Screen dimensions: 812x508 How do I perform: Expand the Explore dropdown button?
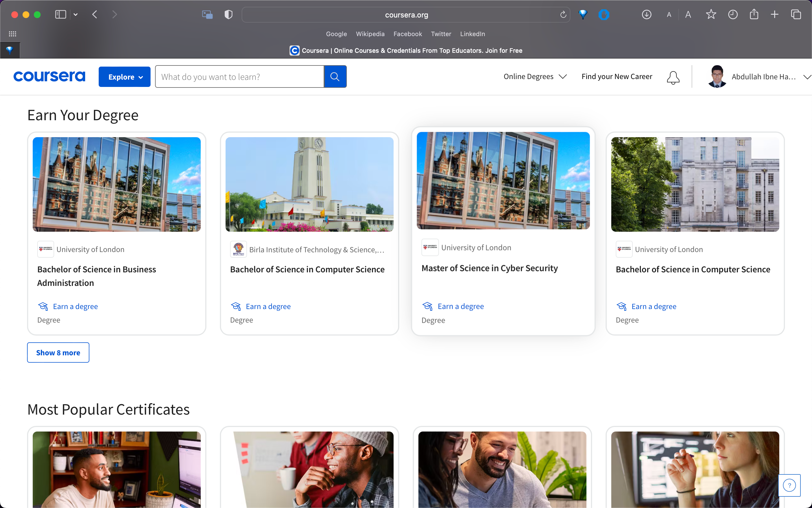pyautogui.click(x=125, y=76)
